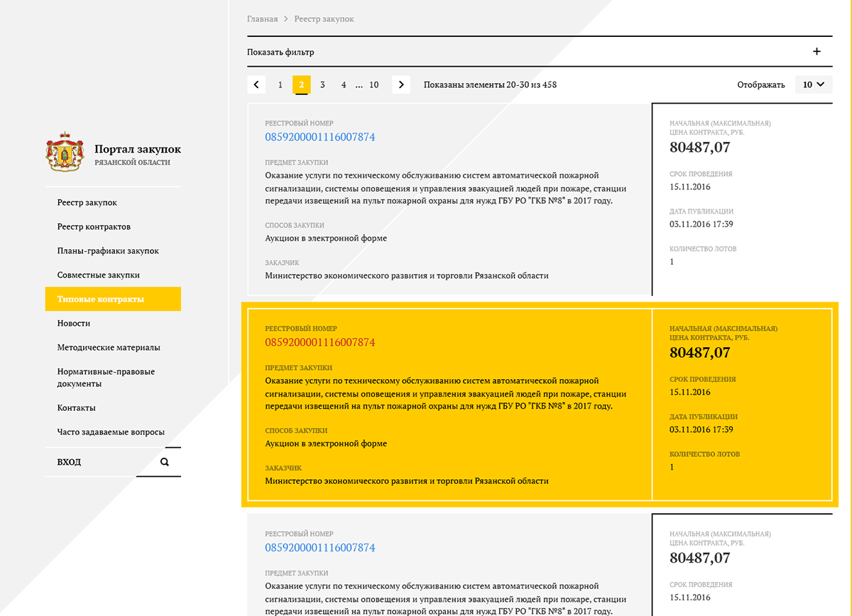Select highlighted 'Типовые контракты' menu item
852x616 pixels.
pyautogui.click(x=101, y=299)
